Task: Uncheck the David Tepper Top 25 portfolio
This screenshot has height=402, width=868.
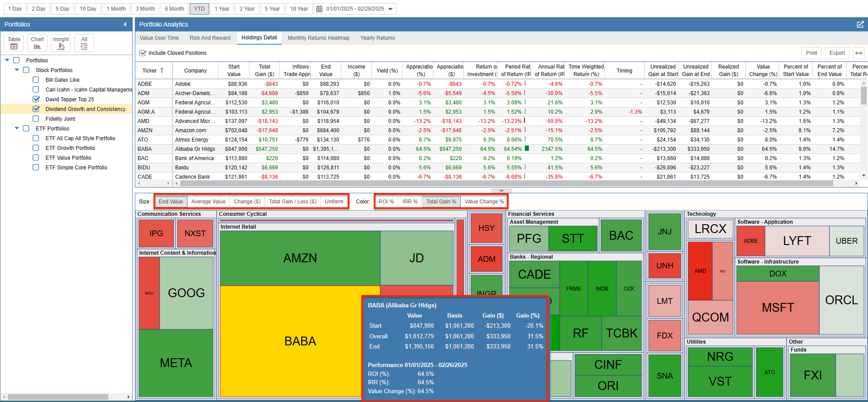Action: pyautogui.click(x=36, y=99)
